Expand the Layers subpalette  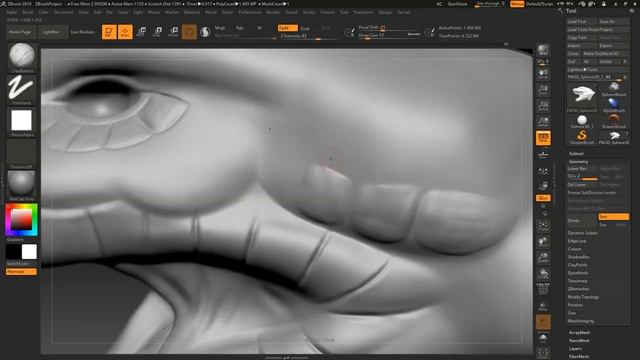coord(575,349)
